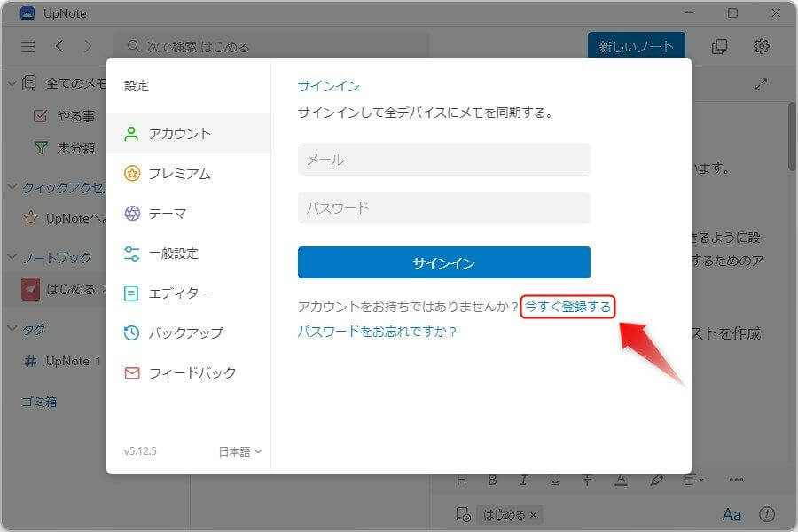Switch to the テーマ settings tab
The image size is (798, 532).
188,214
